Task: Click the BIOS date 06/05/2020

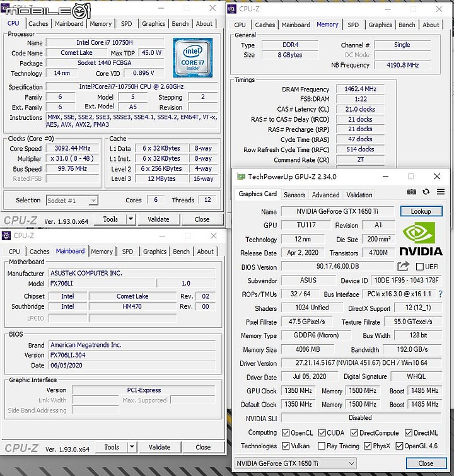Action: 132,366
